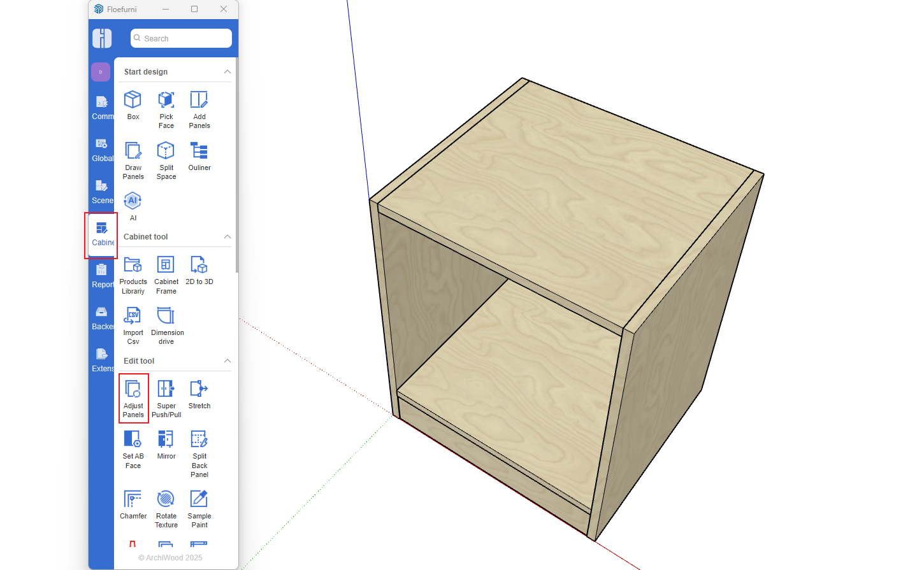Collapse the Edit tool section
This screenshot has width=924, height=570.
tap(227, 361)
